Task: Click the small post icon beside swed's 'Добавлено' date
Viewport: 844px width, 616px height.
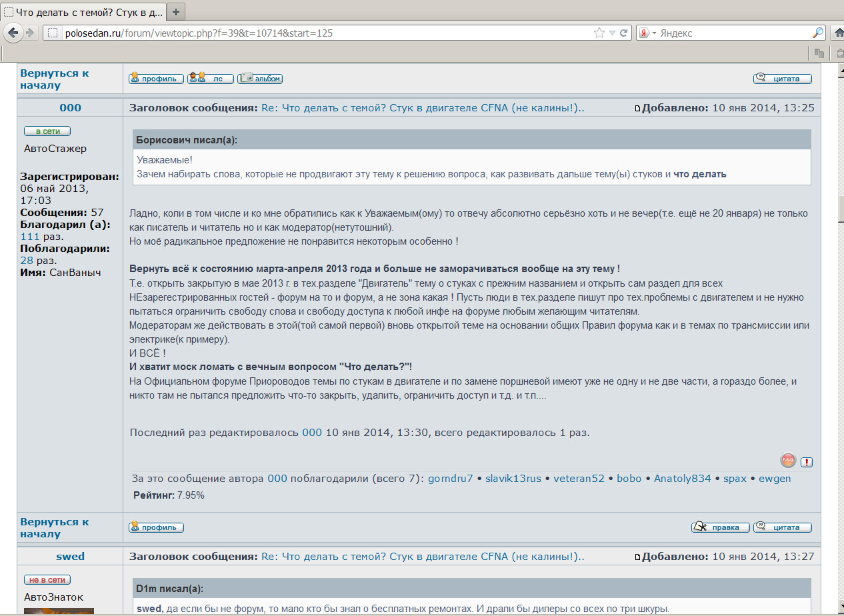Action: click(637, 557)
